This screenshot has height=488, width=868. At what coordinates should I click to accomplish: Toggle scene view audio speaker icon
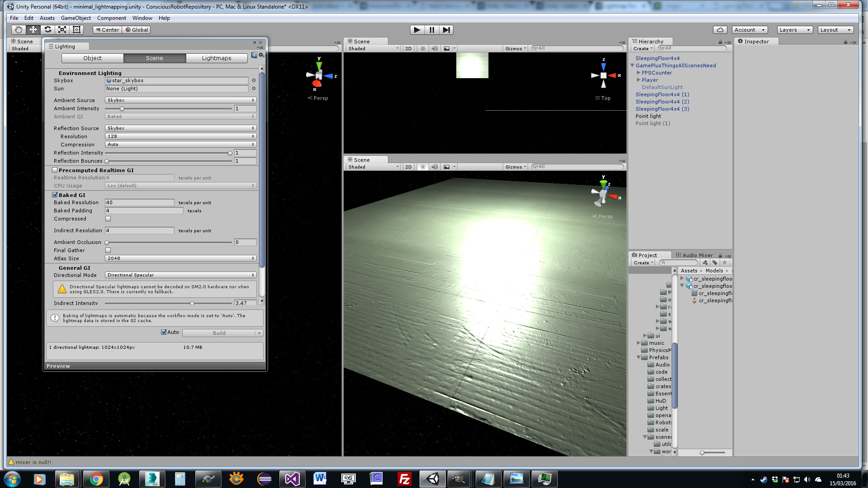pos(434,48)
